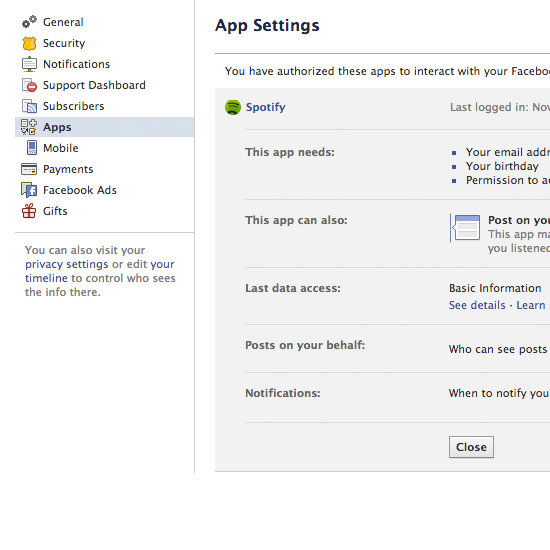Open Mobile settings
550x550 pixels.
click(x=61, y=148)
